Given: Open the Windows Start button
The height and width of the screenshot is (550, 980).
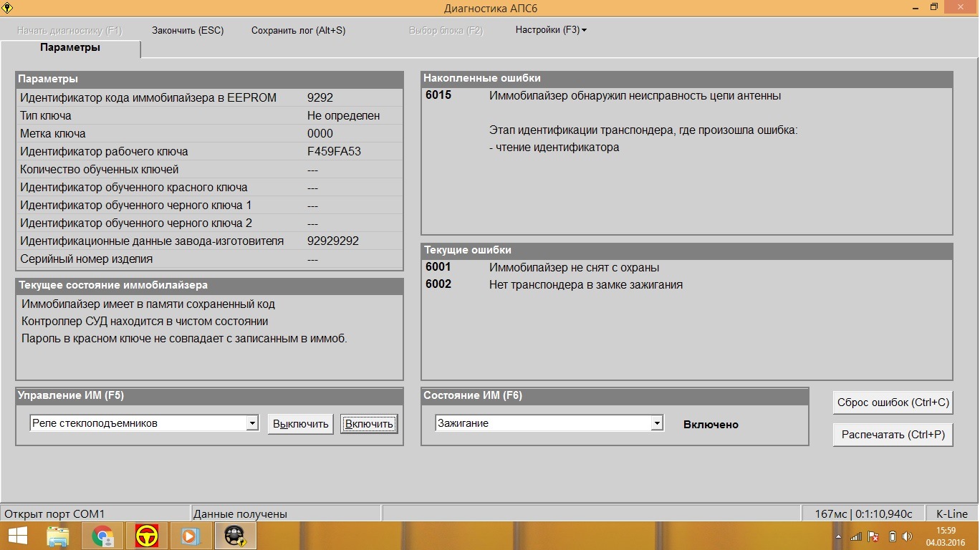Looking at the screenshot, I should [17, 536].
